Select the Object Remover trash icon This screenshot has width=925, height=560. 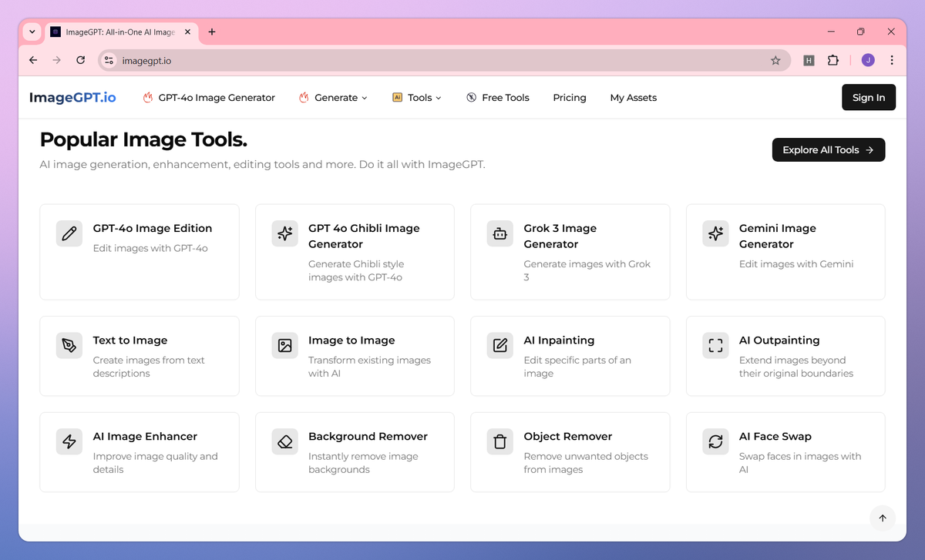499,441
